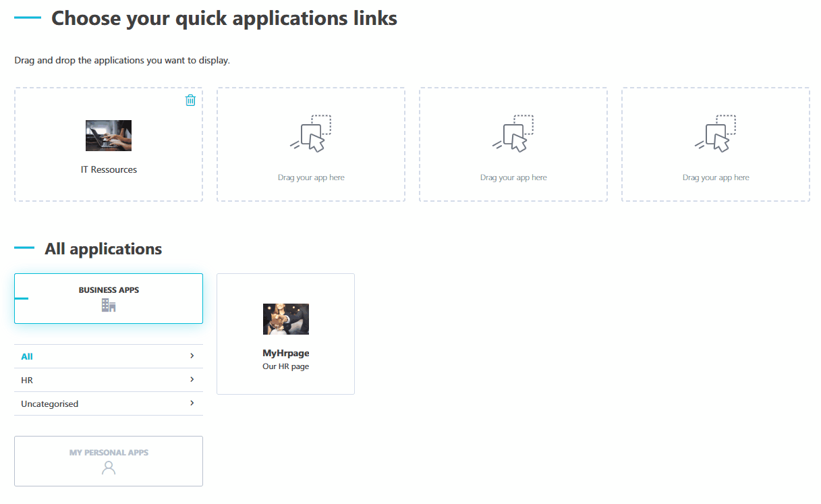Click drag cursor icon in fourth slot
821x504 pixels.
click(x=716, y=134)
